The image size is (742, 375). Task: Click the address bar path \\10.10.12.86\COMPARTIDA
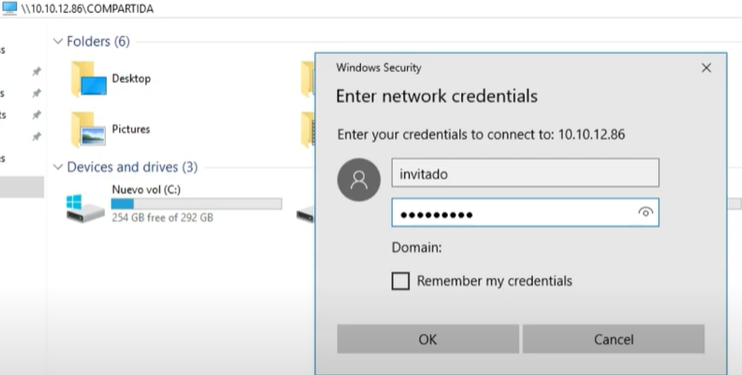point(87,9)
